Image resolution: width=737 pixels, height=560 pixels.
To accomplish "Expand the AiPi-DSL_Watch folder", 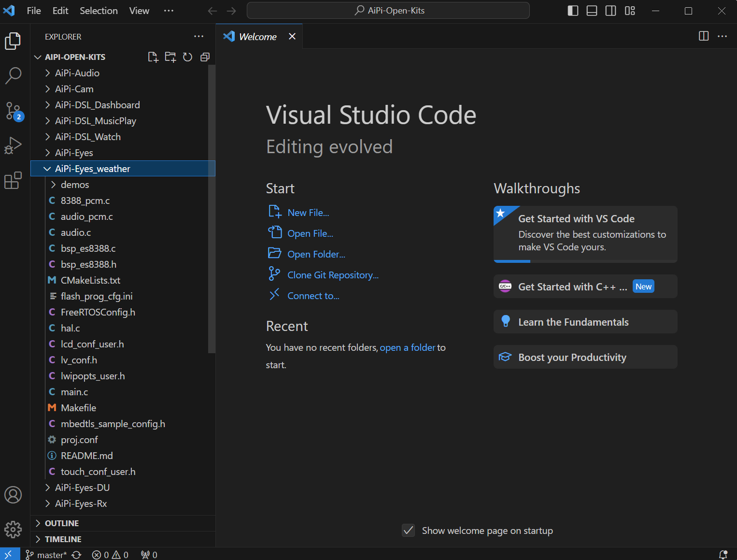I will click(123, 137).
